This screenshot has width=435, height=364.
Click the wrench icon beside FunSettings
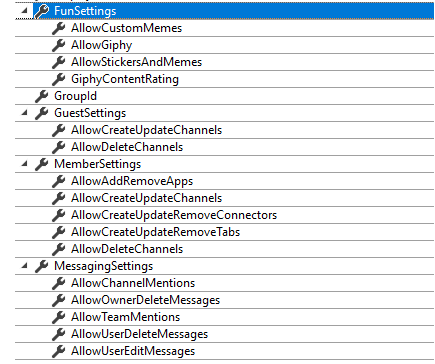coord(42,11)
